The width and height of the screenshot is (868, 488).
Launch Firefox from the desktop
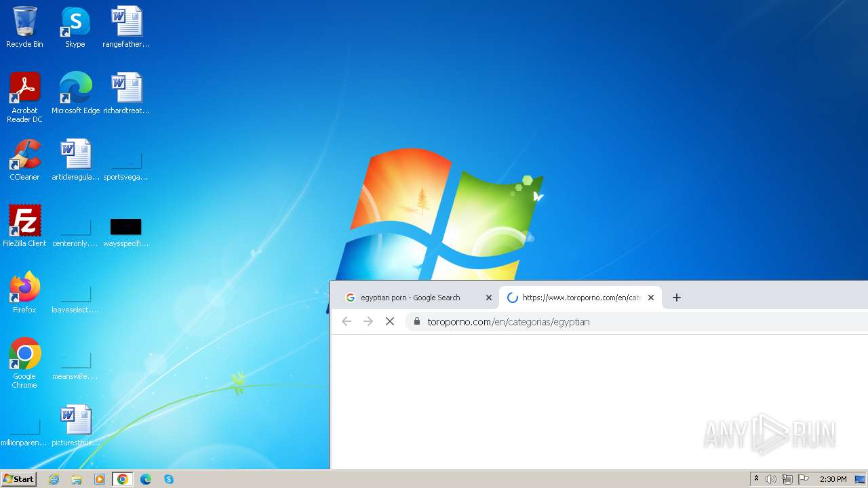[24, 293]
